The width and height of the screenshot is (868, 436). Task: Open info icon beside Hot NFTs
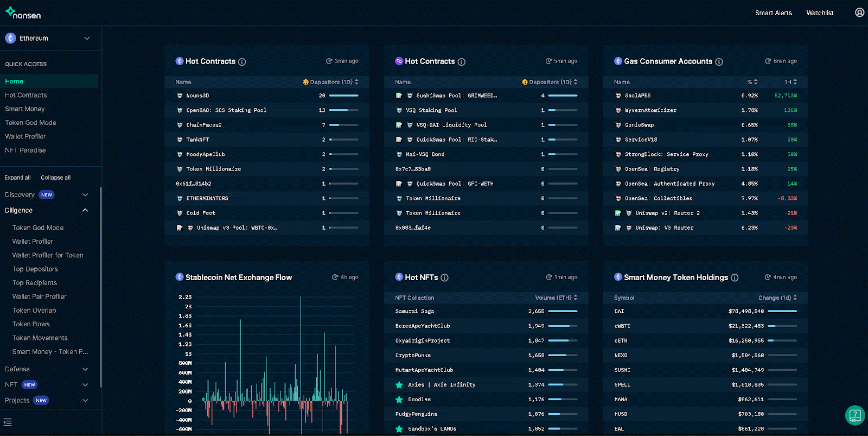(444, 277)
